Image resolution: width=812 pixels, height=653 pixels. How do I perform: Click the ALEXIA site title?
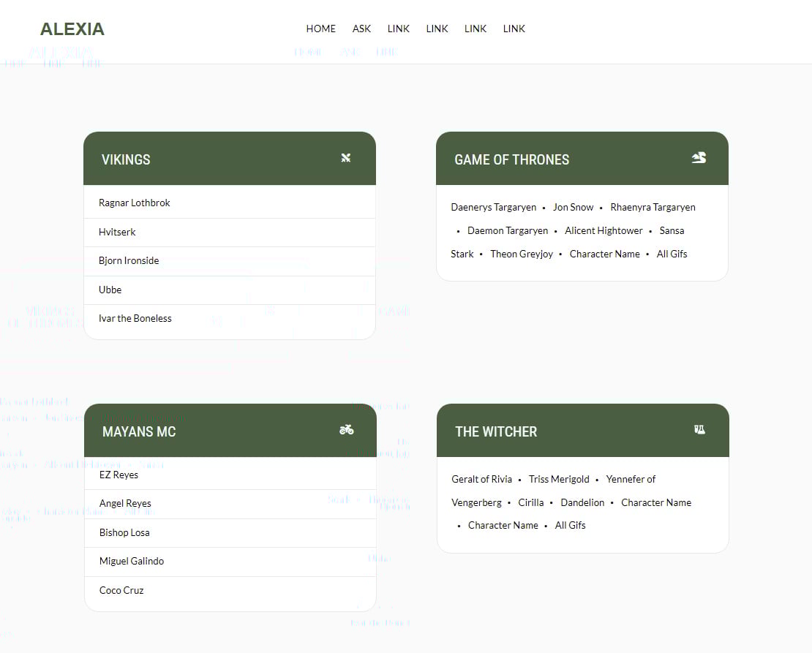point(72,29)
